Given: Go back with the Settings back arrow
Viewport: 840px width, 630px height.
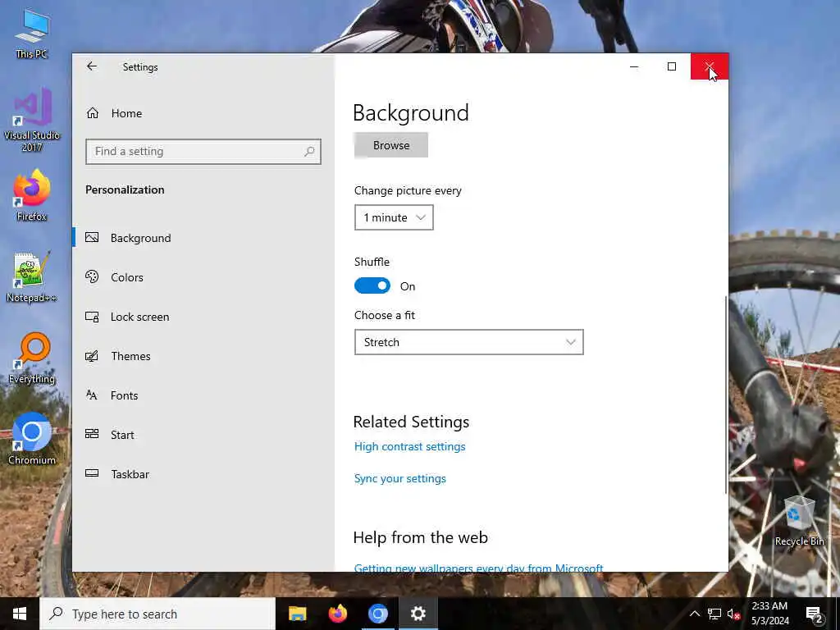Looking at the screenshot, I should point(92,66).
